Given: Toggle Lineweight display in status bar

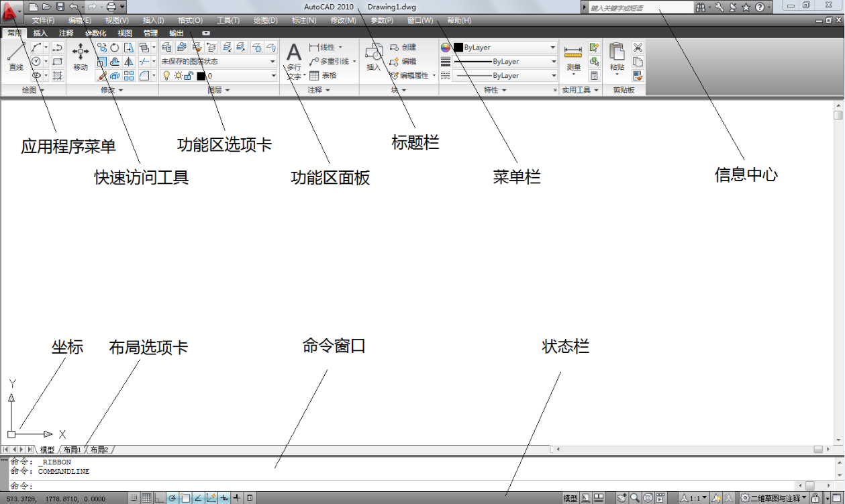Looking at the screenshot, I should click(237, 498).
